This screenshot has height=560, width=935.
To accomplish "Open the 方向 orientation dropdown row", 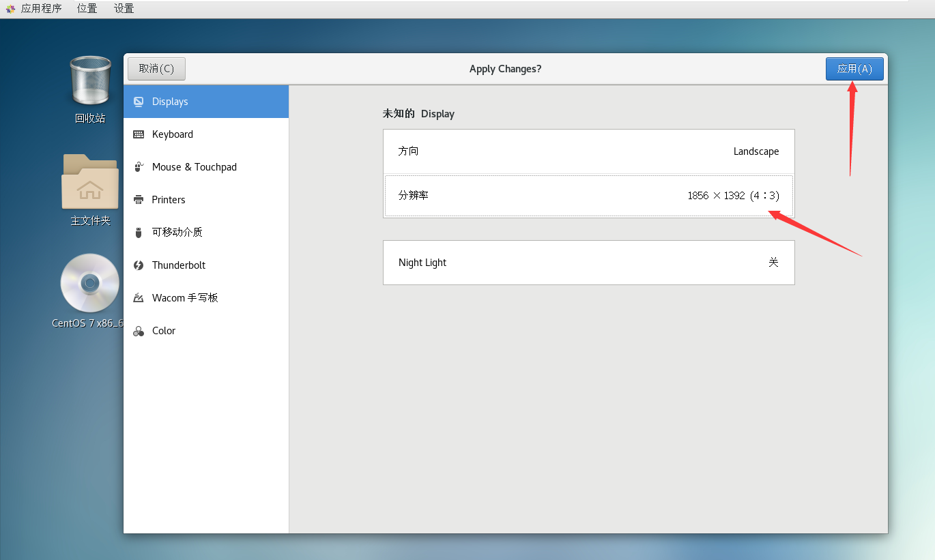I will click(589, 151).
